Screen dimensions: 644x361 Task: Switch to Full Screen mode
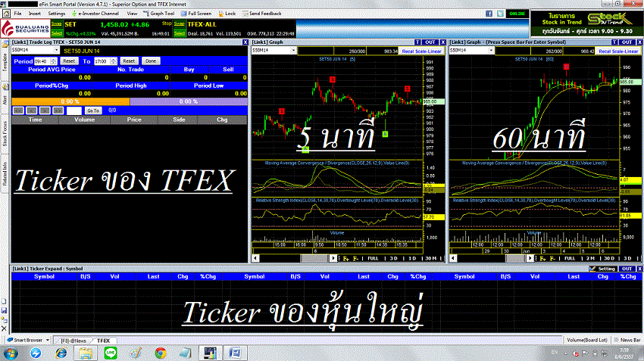pos(196,14)
